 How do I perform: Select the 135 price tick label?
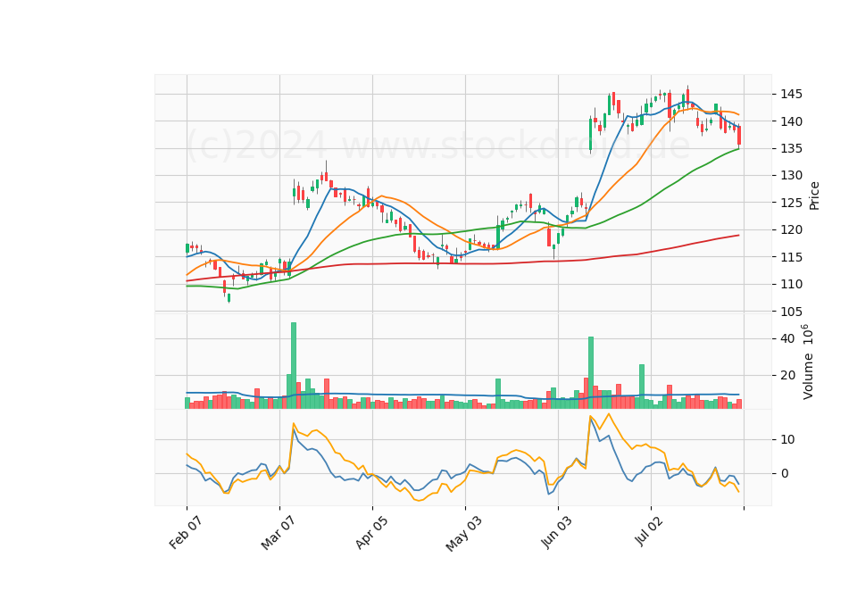click(x=791, y=149)
